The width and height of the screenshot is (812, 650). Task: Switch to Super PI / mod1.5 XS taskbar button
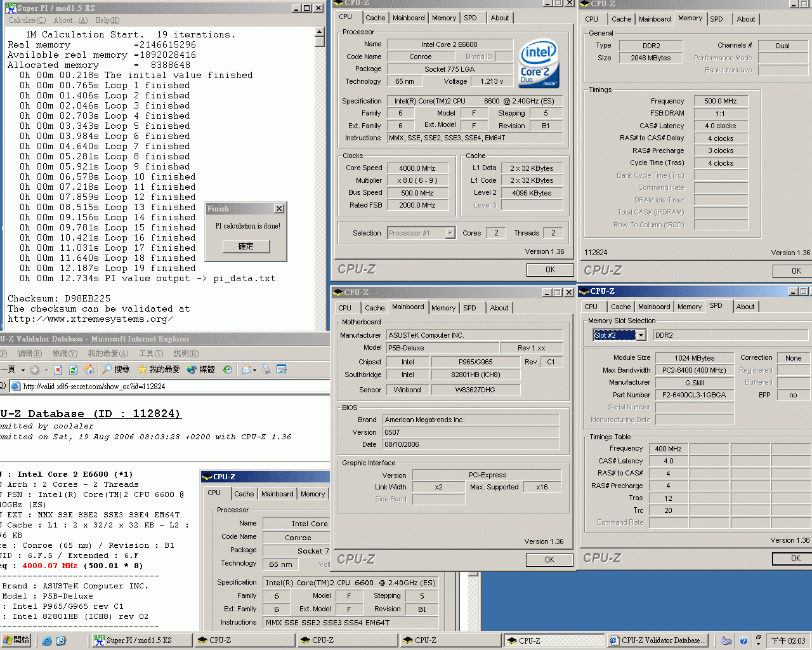(141, 640)
